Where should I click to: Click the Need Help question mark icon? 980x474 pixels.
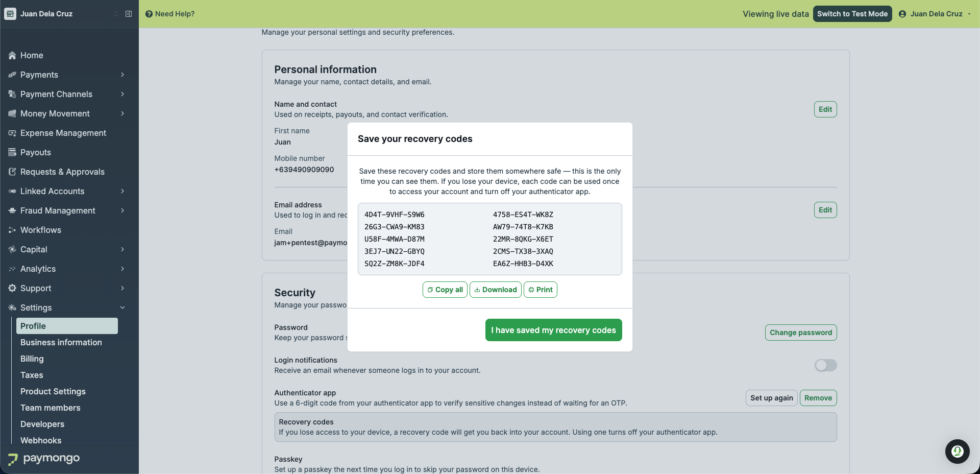(149, 14)
